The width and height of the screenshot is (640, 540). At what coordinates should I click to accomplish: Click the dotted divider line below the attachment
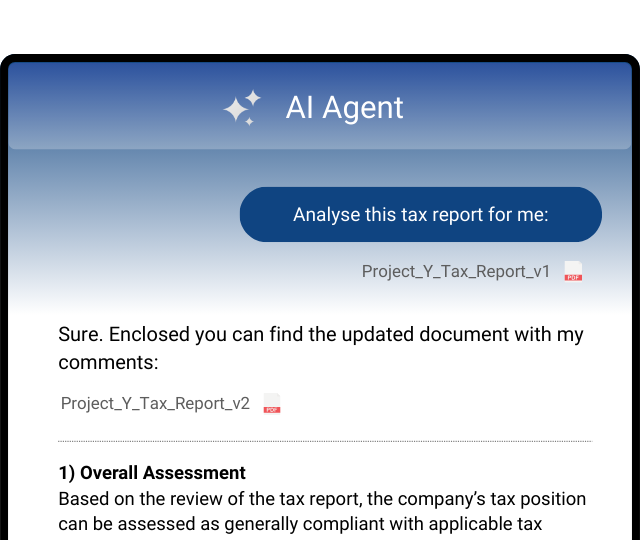coord(324,441)
